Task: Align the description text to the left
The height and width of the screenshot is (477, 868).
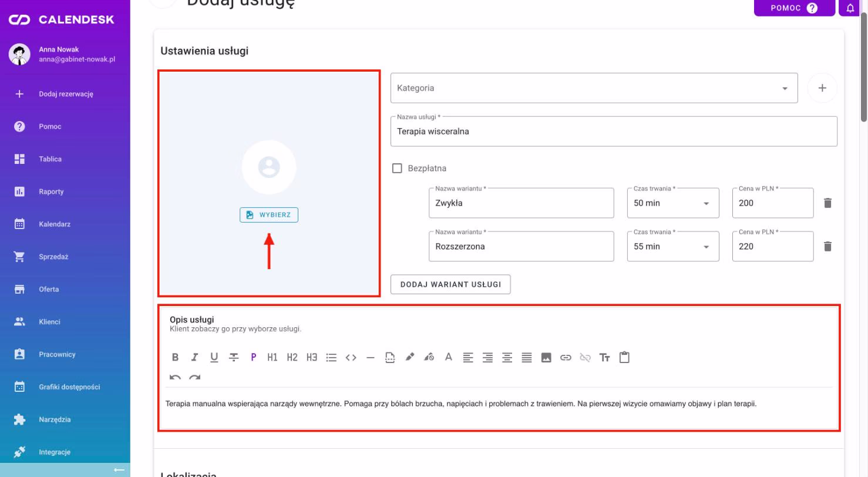Action: [x=468, y=357]
